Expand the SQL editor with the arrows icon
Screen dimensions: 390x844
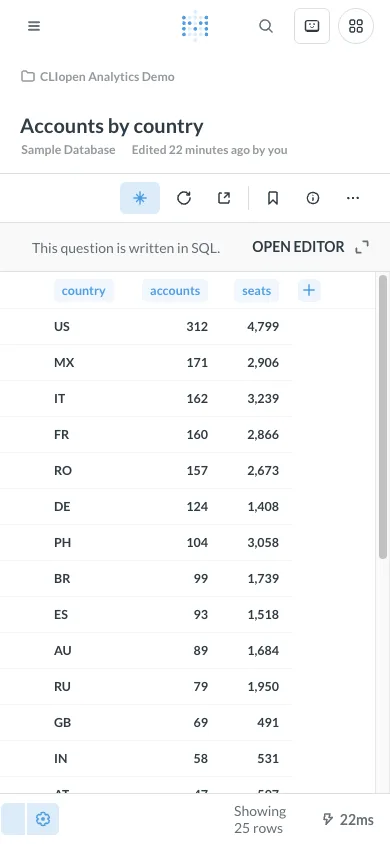[x=362, y=247]
